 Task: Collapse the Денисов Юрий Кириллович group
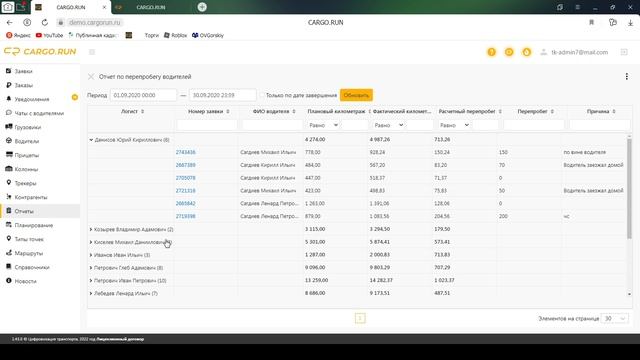[x=91, y=140]
